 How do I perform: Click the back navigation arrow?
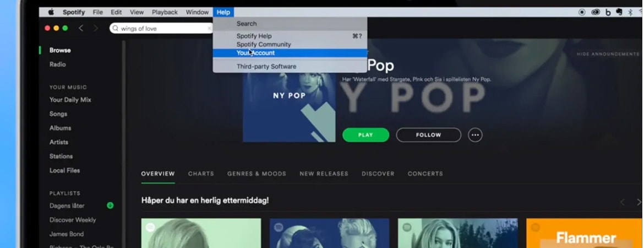(x=81, y=28)
